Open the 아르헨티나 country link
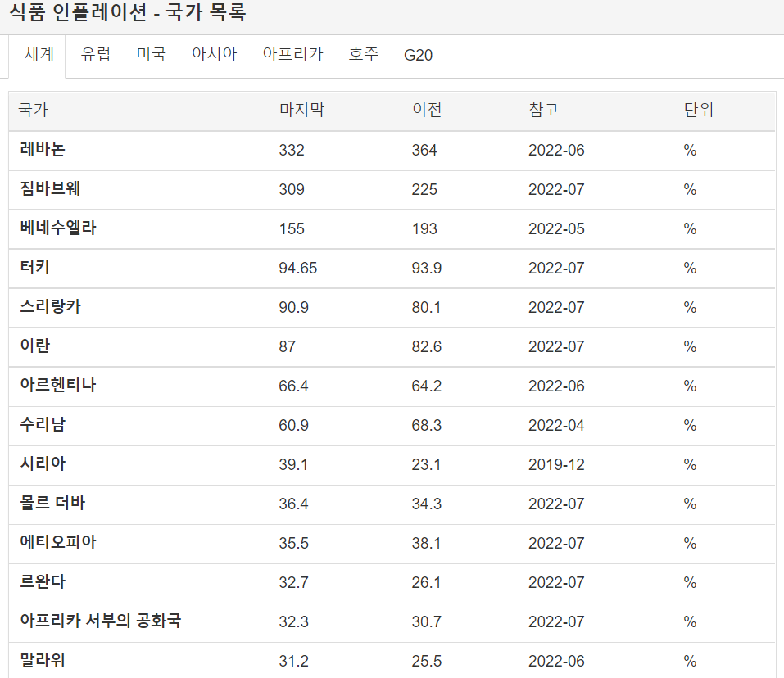Screen dimensions: 784x678 [x=58, y=385]
